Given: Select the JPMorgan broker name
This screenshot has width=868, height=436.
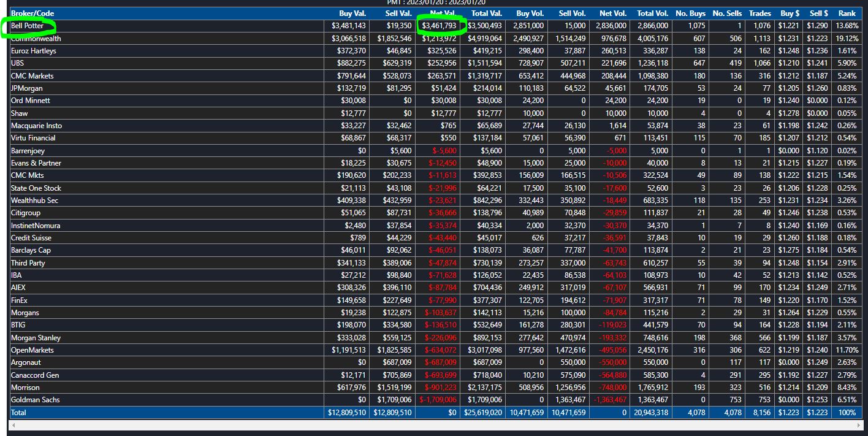Looking at the screenshot, I should (x=26, y=88).
